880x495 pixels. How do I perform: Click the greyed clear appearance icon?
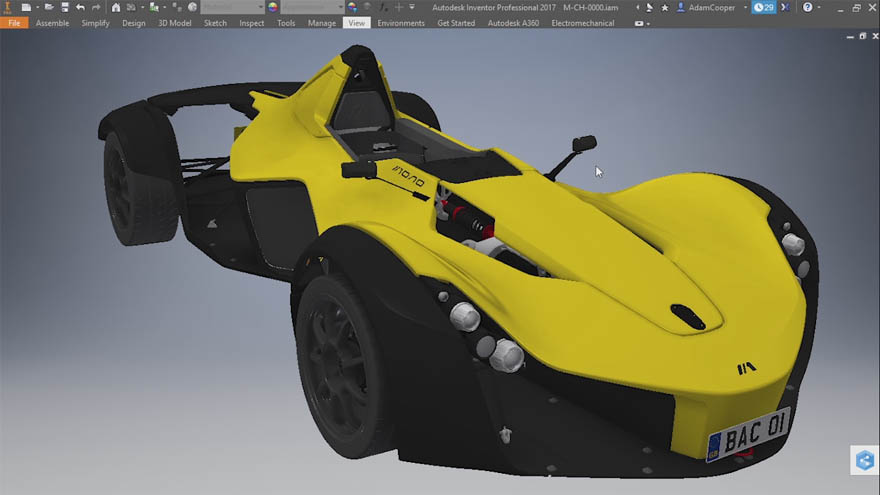367,7
